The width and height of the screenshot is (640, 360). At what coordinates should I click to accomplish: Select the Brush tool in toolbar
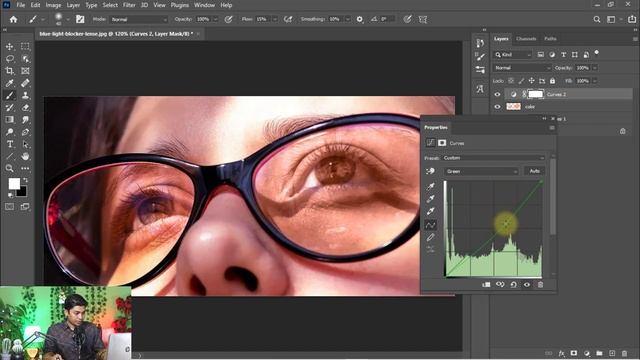coord(9,96)
